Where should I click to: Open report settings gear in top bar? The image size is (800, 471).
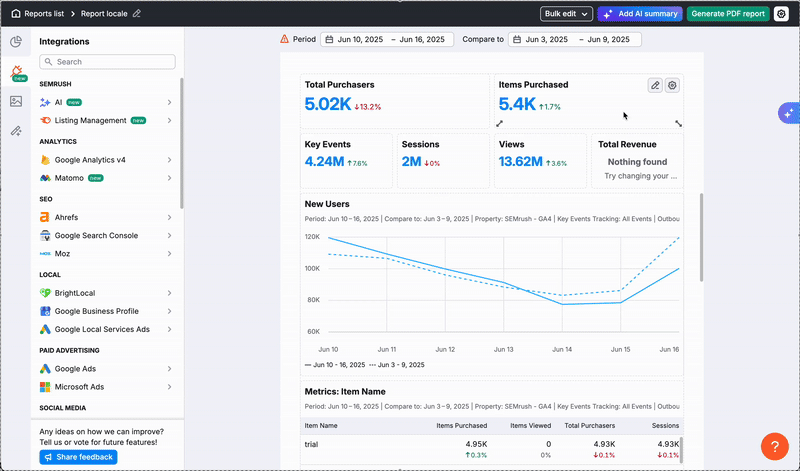(781, 14)
